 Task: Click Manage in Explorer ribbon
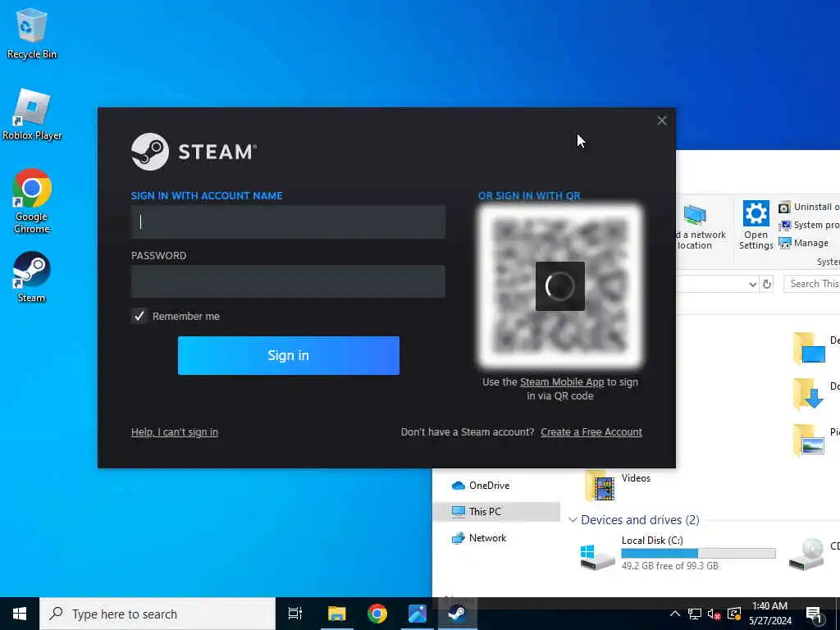[x=804, y=243]
